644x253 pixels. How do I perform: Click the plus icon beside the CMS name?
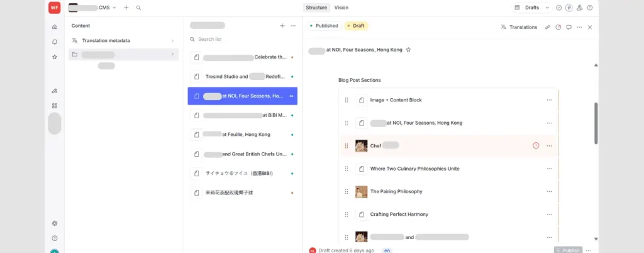(126, 8)
